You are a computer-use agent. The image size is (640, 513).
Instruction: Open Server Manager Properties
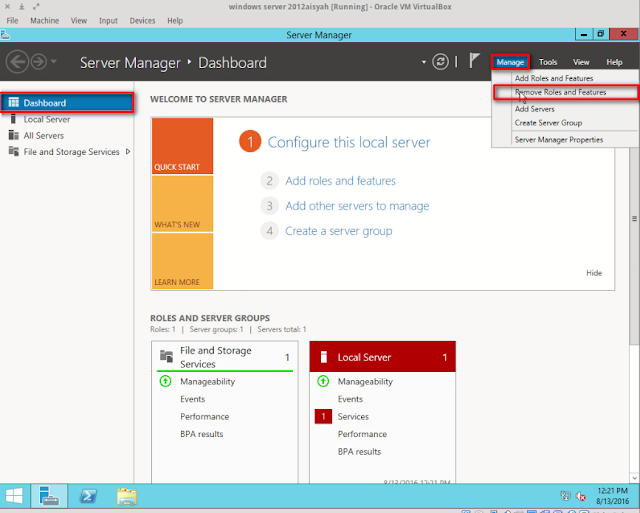558,140
